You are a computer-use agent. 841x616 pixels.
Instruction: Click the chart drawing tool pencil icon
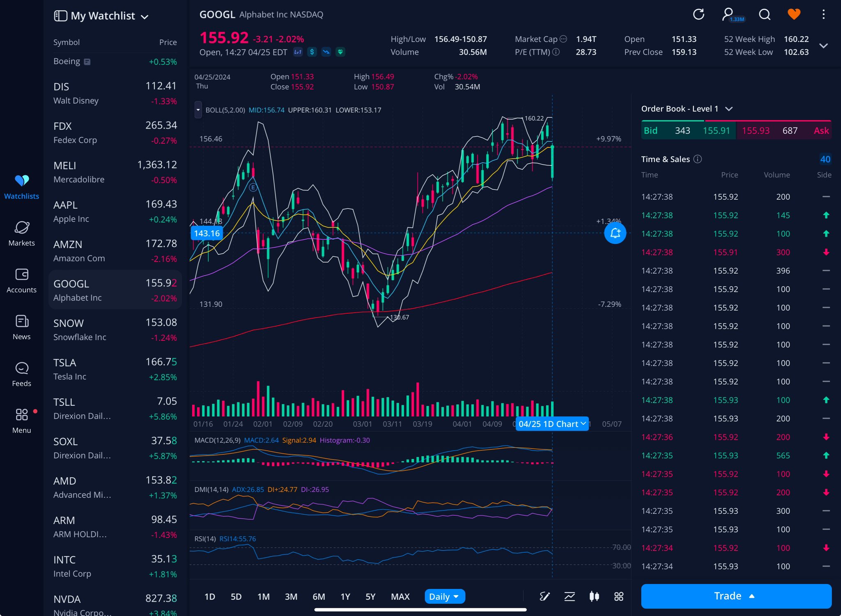(x=545, y=596)
